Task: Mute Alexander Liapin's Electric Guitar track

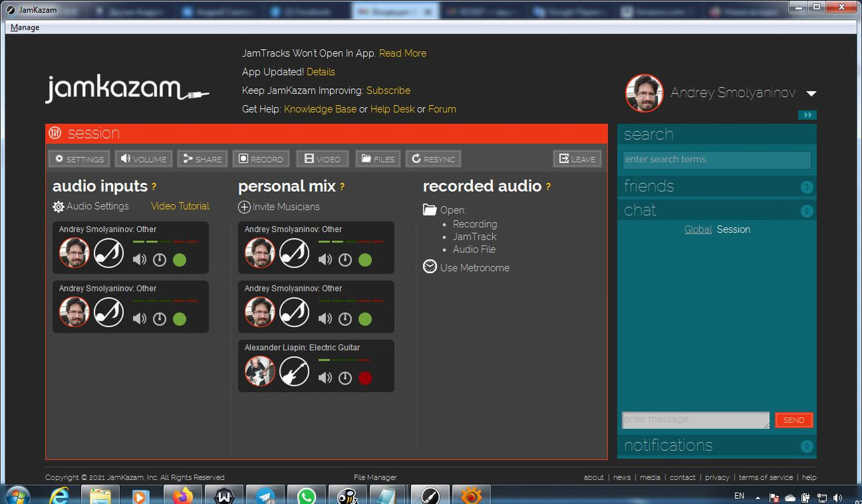Action: [325, 378]
